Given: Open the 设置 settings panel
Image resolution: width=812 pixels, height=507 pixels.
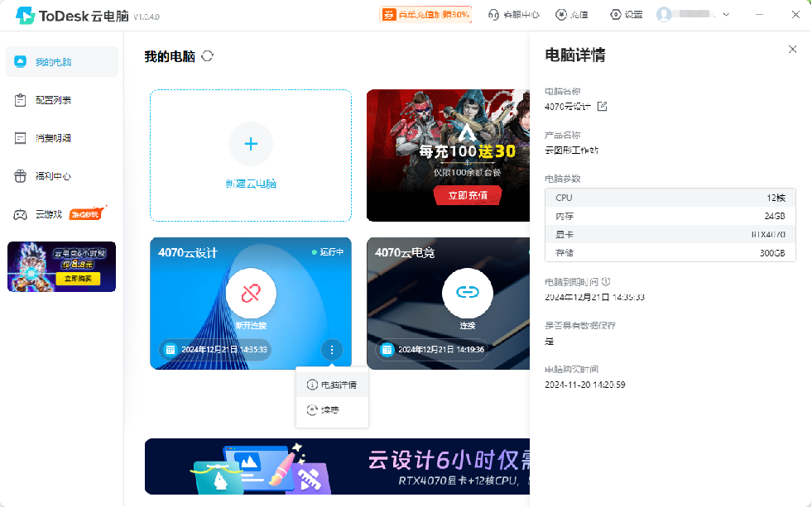Looking at the screenshot, I should point(626,14).
